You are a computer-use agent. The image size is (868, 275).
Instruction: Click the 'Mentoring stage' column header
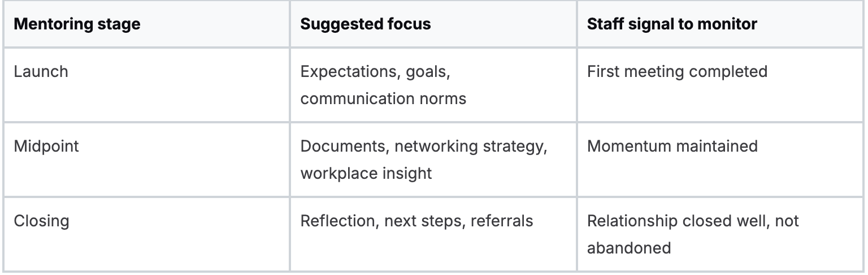pyautogui.click(x=77, y=24)
